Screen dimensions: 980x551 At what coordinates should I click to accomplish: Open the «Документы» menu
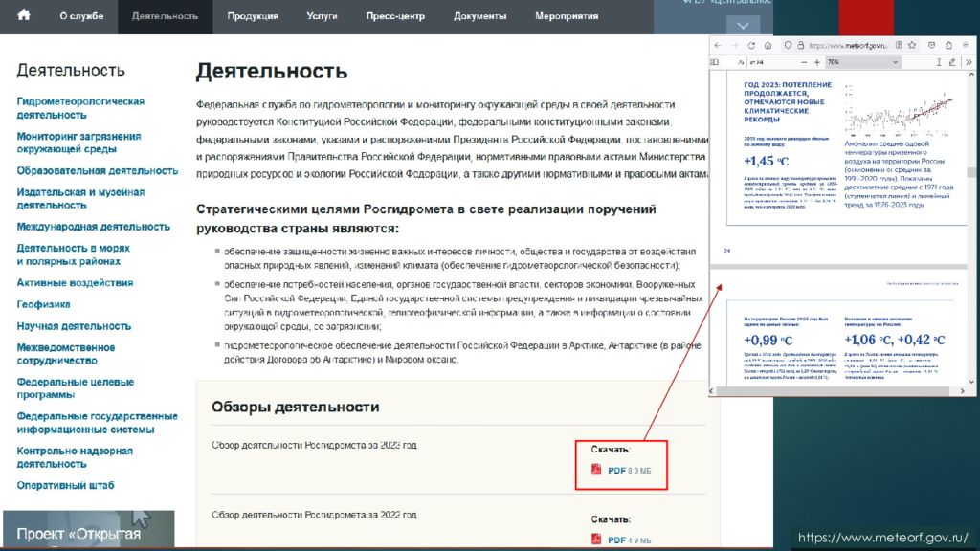480,16
